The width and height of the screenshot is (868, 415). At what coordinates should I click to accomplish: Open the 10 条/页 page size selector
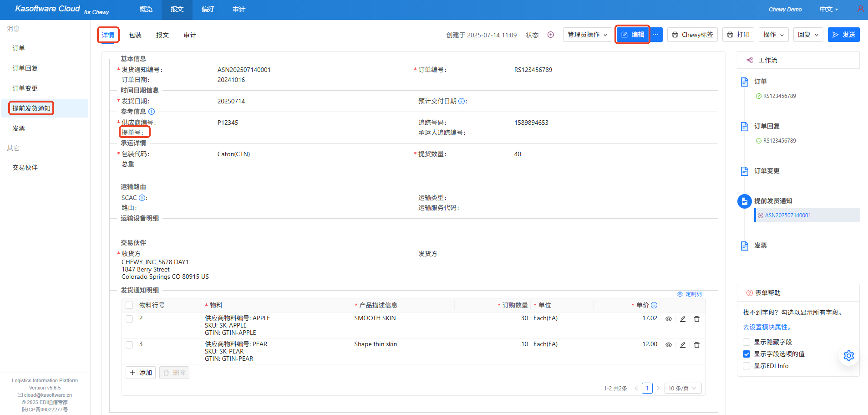pyautogui.click(x=683, y=388)
